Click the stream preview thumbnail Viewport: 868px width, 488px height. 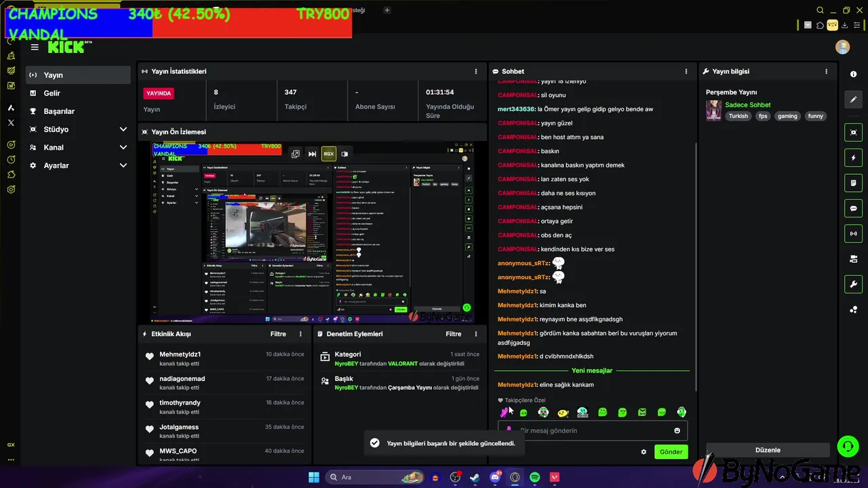(312, 232)
